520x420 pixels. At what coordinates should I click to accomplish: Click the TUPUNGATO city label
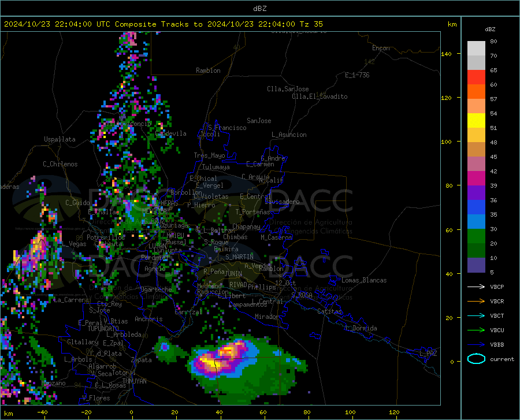click(103, 329)
